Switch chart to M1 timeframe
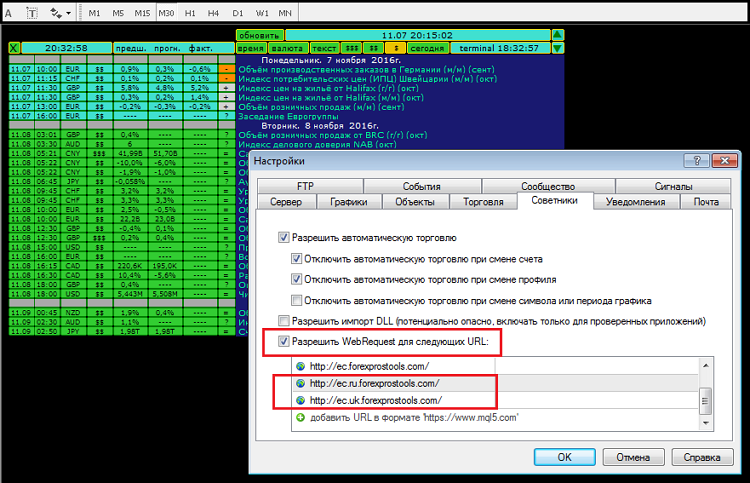 [94, 13]
